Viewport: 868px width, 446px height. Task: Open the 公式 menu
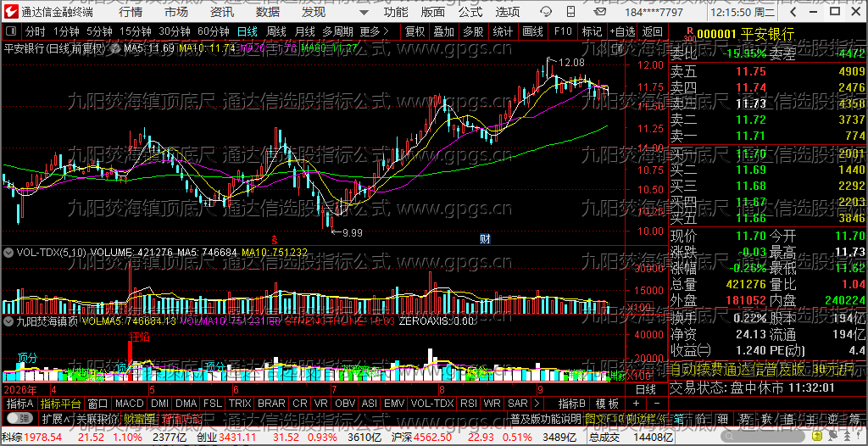point(470,12)
